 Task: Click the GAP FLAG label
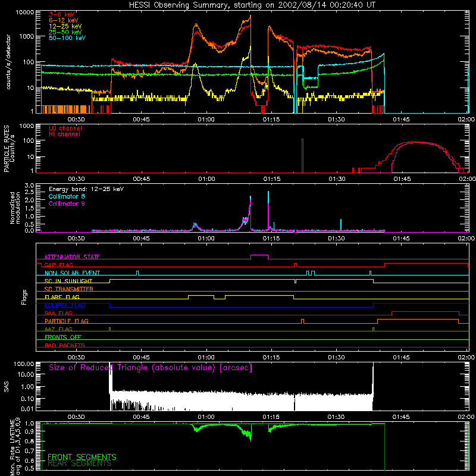point(58,265)
